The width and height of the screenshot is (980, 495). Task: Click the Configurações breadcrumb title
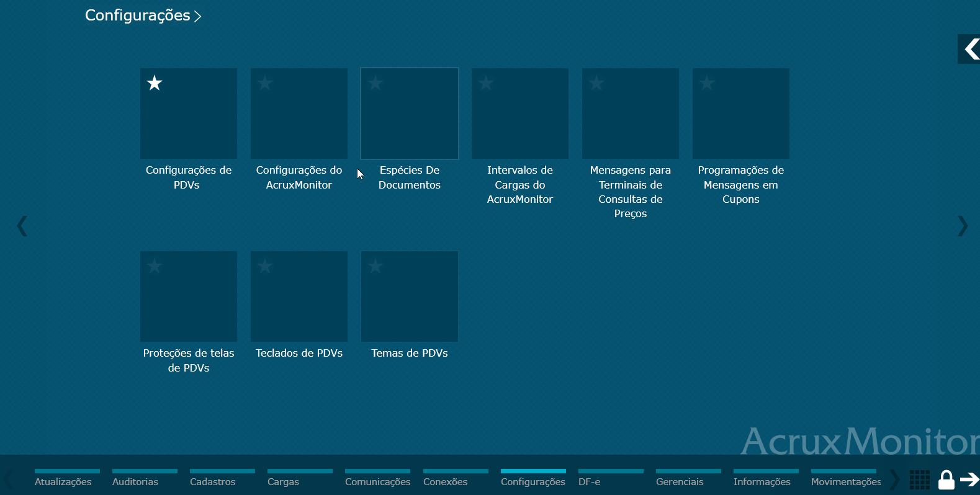[138, 16]
